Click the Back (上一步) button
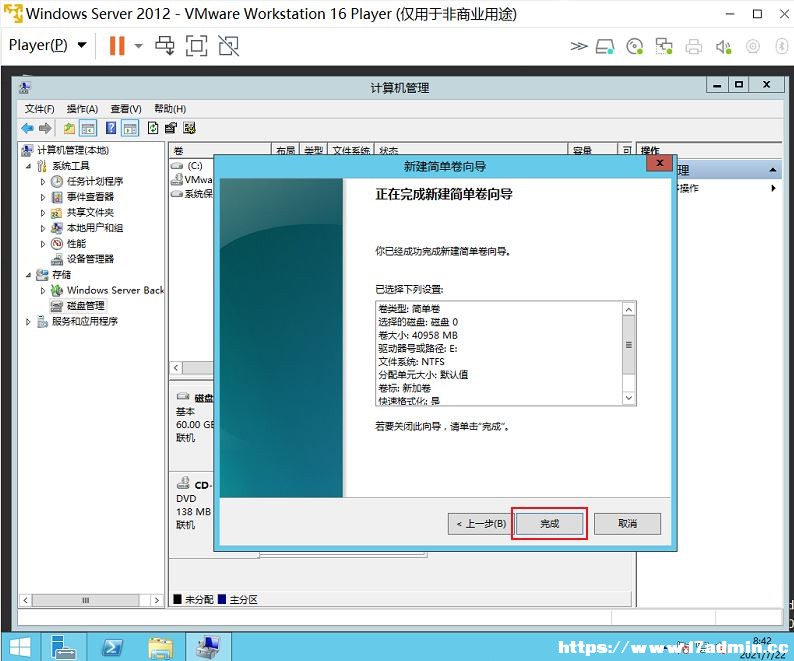 click(x=481, y=523)
